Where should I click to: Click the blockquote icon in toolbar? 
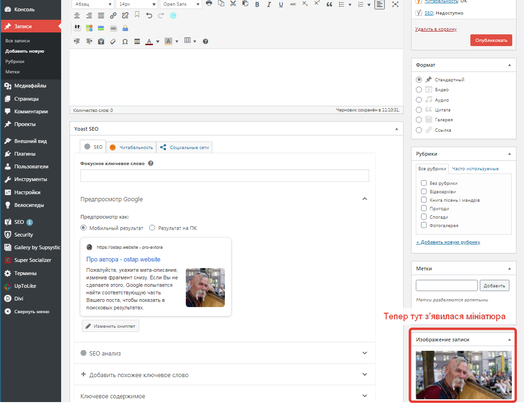[x=329, y=4]
